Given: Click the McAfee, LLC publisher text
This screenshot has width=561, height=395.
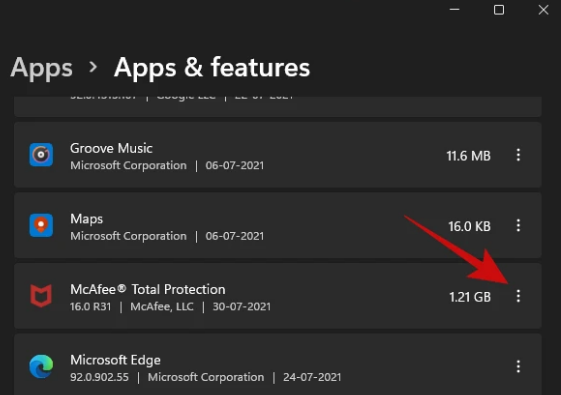Looking at the screenshot, I should click(x=162, y=307).
